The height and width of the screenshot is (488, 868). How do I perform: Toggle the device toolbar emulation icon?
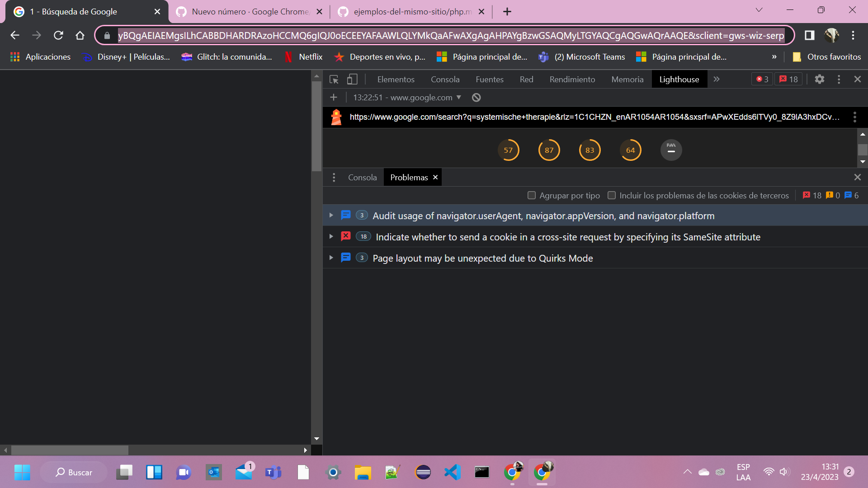[x=352, y=79]
